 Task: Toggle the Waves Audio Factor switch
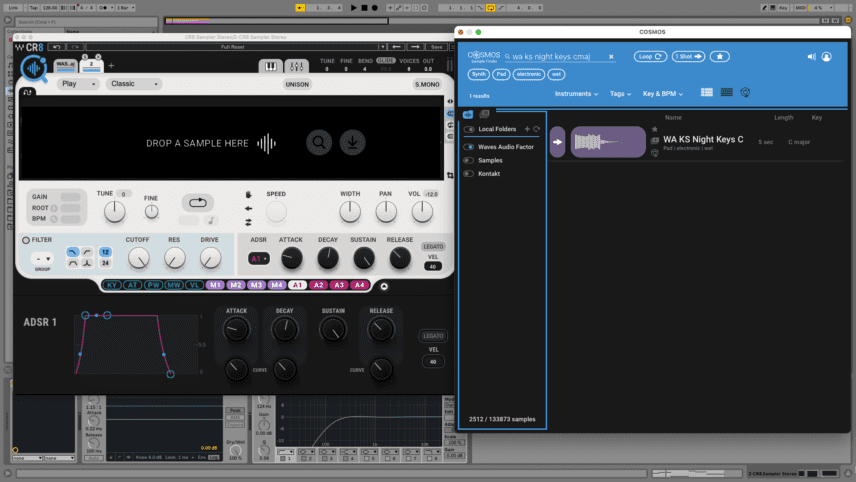tap(468, 147)
